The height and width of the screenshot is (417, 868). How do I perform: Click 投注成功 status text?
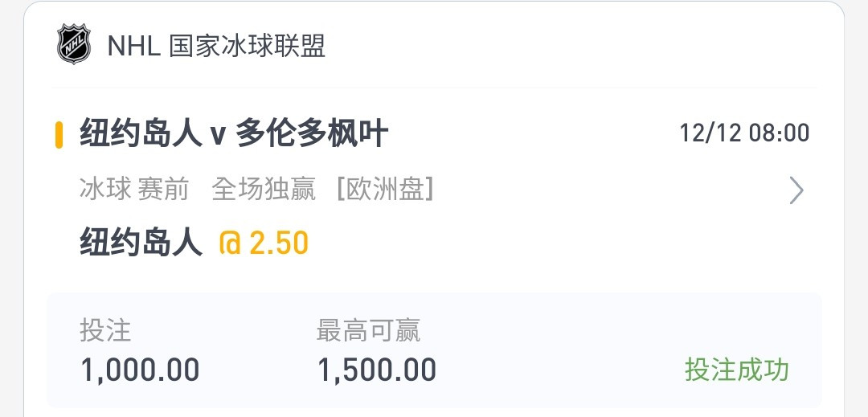tap(736, 370)
